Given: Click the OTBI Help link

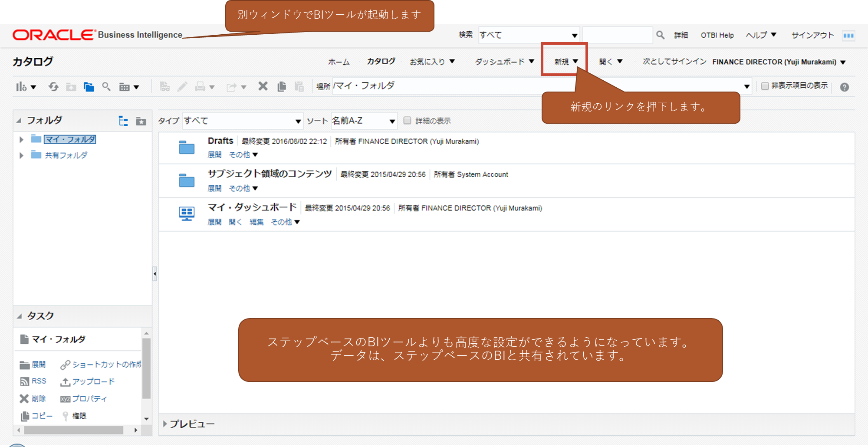Looking at the screenshot, I should [717, 35].
